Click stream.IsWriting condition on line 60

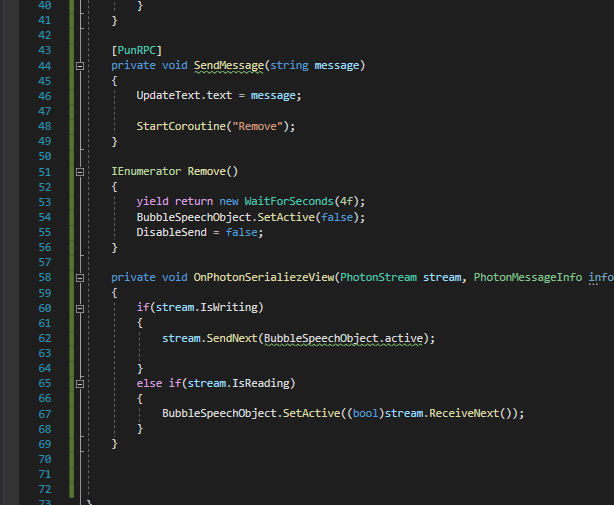tap(207, 307)
